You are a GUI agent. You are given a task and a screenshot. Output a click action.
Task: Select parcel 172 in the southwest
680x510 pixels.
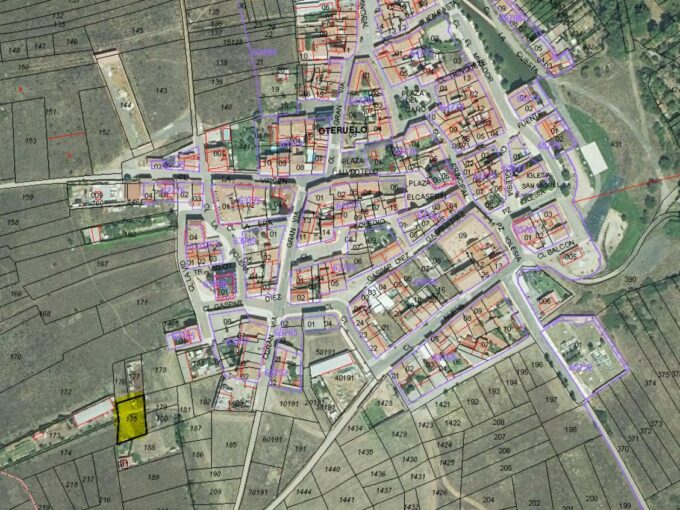point(66,391)
